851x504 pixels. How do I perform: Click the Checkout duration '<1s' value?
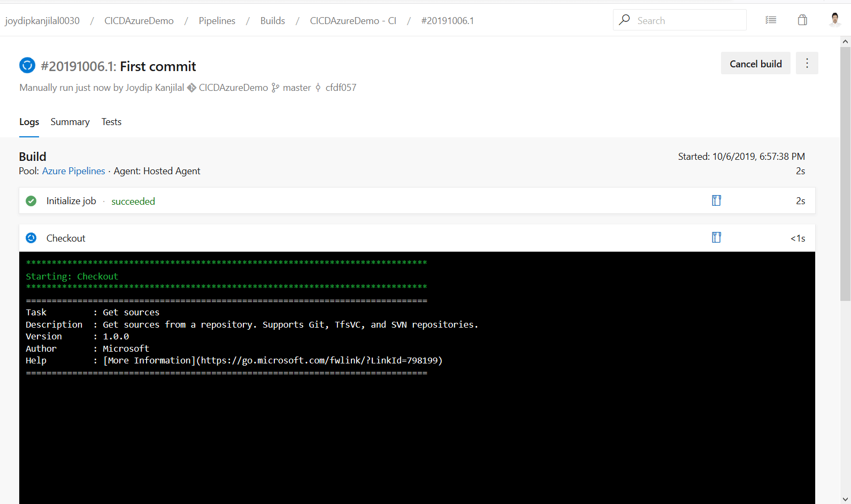pyautogui.click(x=798, y=238)
